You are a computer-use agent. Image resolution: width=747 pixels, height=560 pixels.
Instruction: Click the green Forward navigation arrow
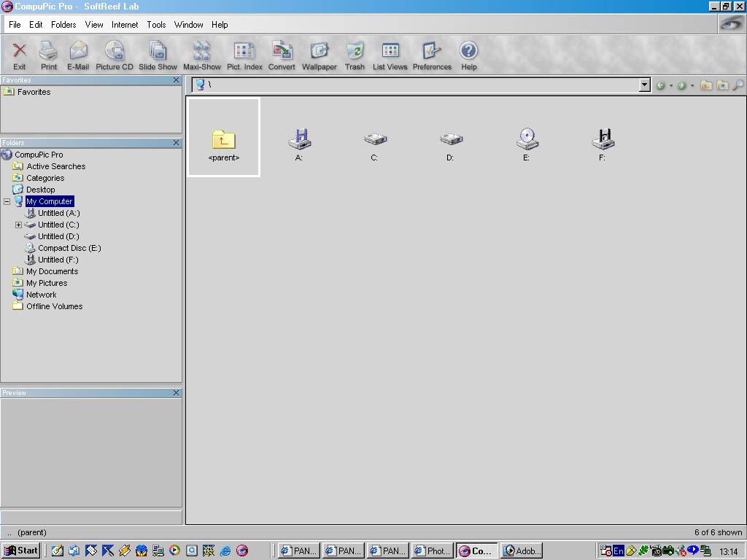pos(681,85)
